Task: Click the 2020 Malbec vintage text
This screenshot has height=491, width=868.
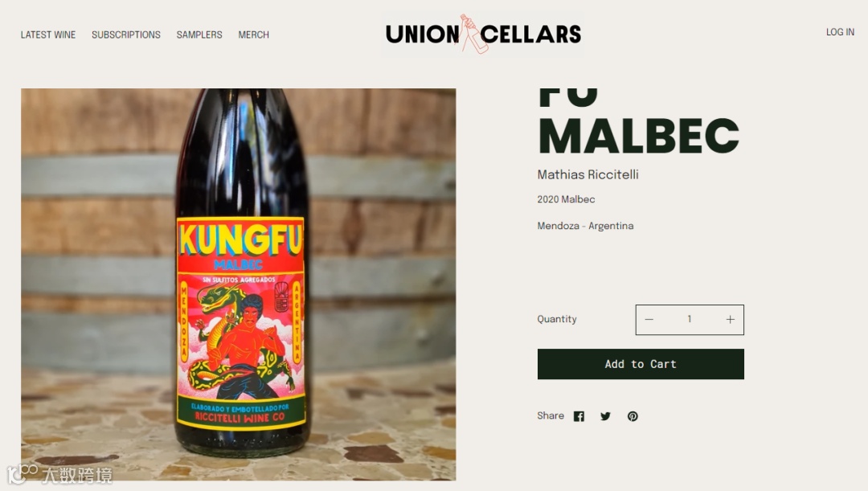Action: coord(566,199)
